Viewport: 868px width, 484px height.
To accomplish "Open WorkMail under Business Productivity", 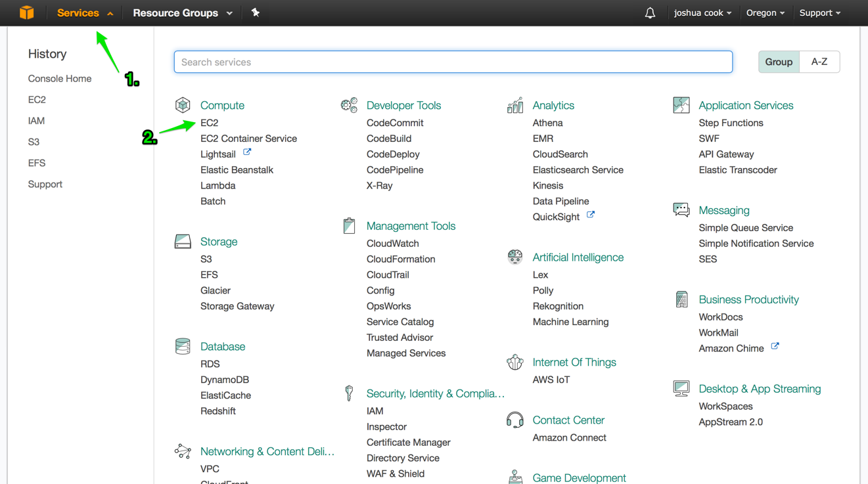I will 718,333.
